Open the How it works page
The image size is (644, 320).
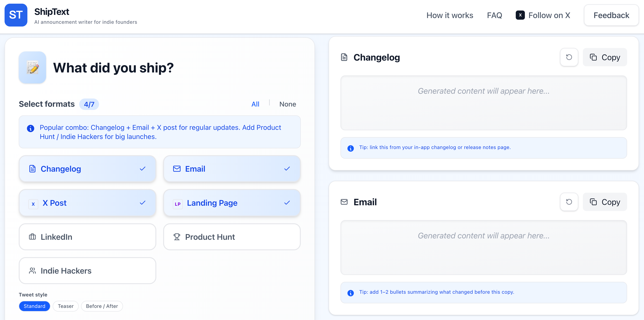[x=450, y=15]
